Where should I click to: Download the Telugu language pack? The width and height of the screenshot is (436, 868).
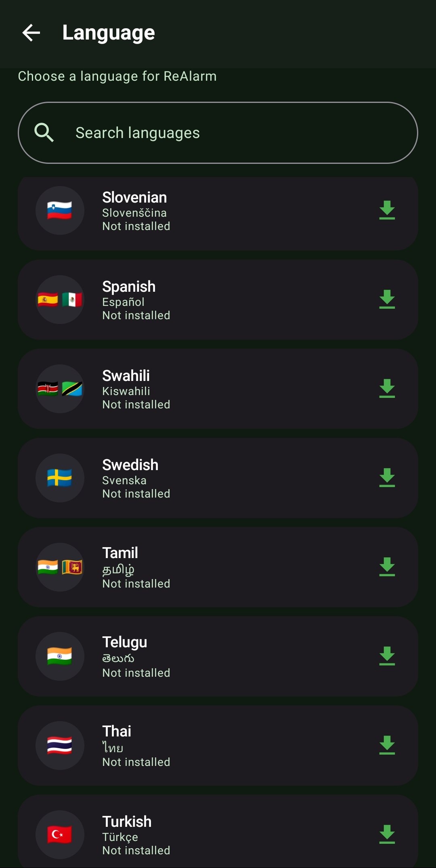click(387, 656)
